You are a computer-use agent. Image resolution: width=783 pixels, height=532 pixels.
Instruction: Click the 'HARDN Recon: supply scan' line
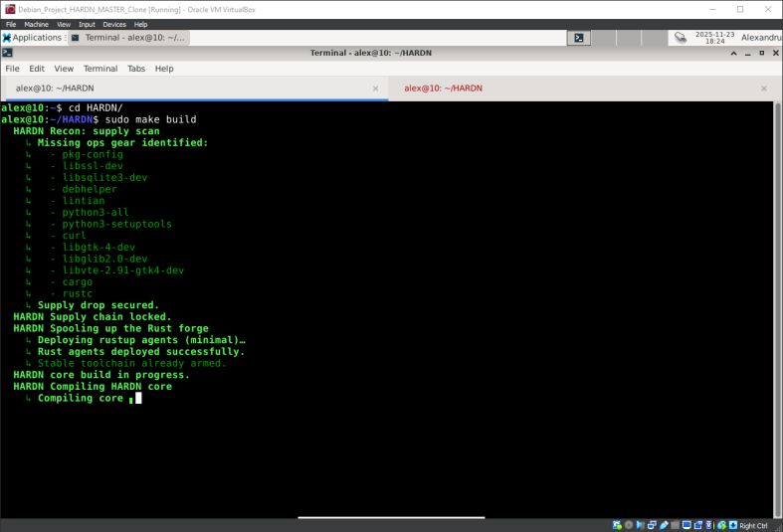[x=87, y=131]
